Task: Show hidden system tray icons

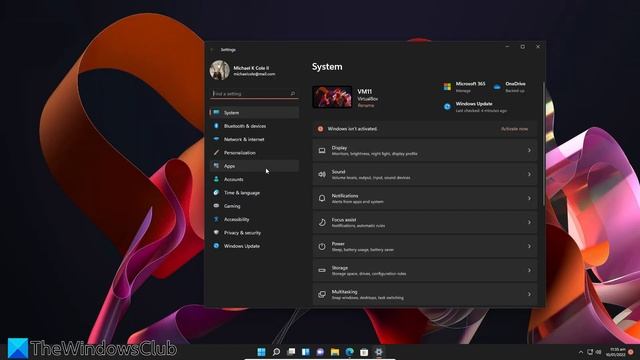Action: pos(581,352)
